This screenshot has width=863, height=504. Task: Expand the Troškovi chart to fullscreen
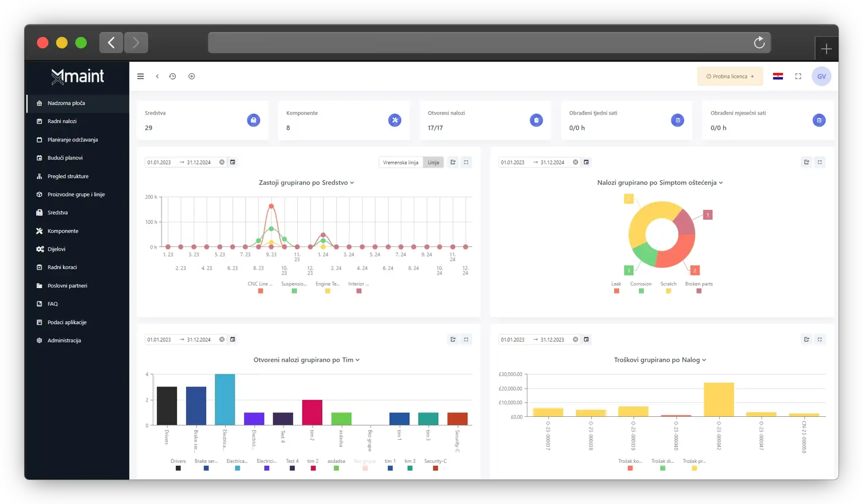820,340
